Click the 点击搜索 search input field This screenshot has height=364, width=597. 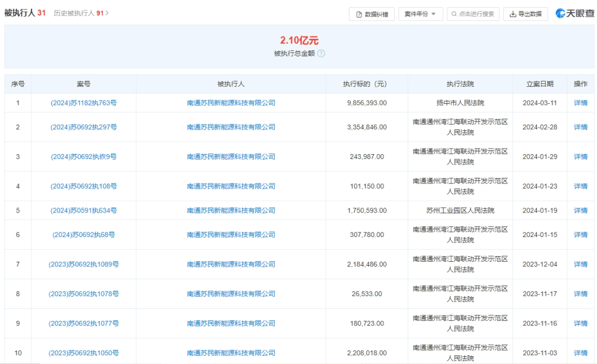(x=473, y=13)
